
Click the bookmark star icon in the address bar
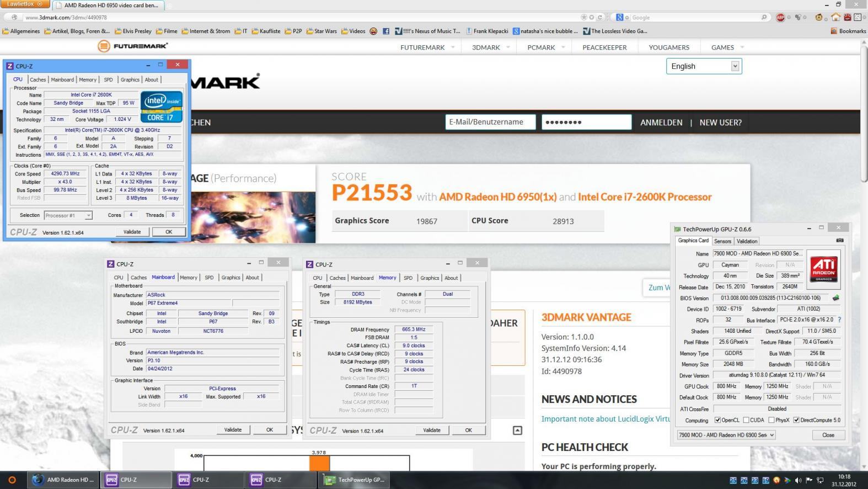click(585, 17)
